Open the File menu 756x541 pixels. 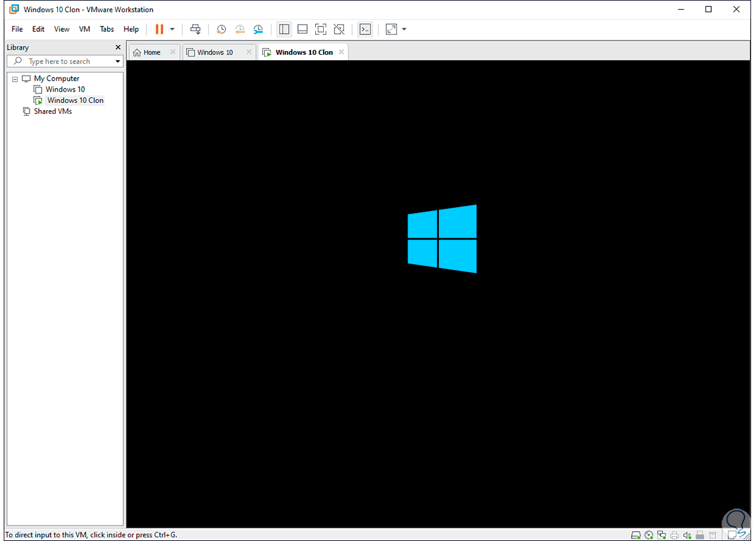[x=17, y=29]
